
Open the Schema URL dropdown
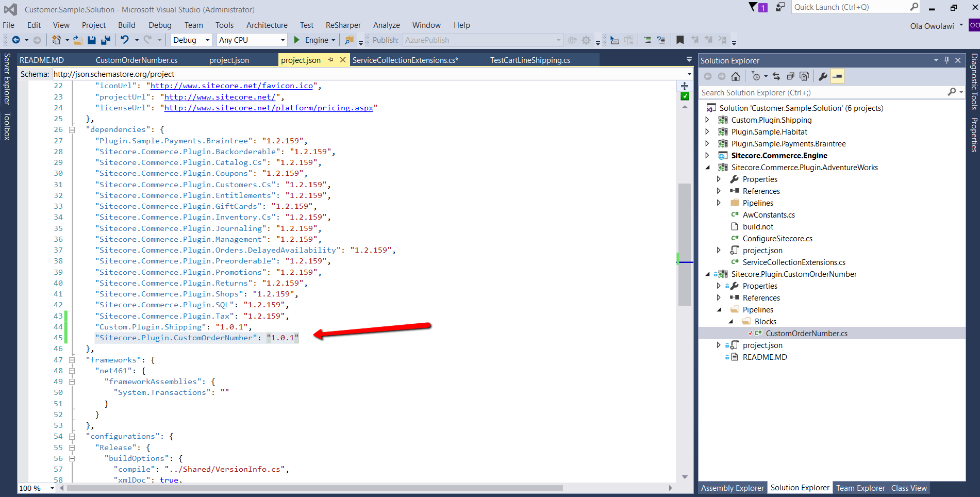689,74
